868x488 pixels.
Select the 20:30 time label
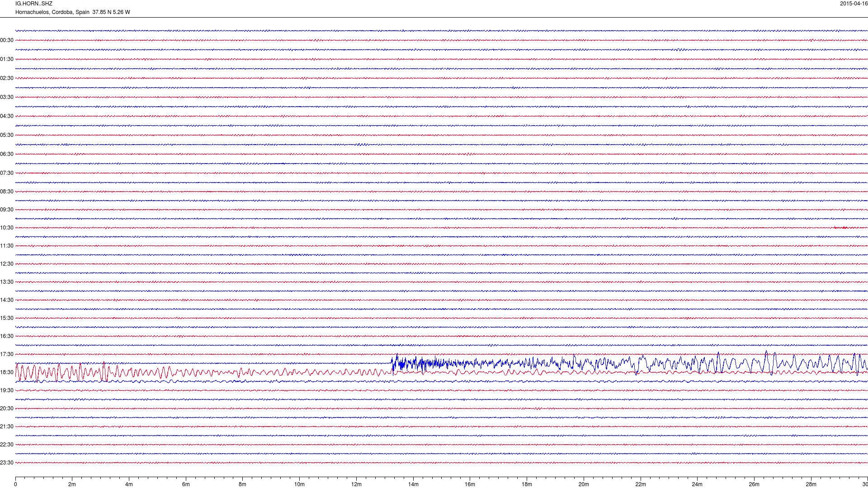[7, 408]
